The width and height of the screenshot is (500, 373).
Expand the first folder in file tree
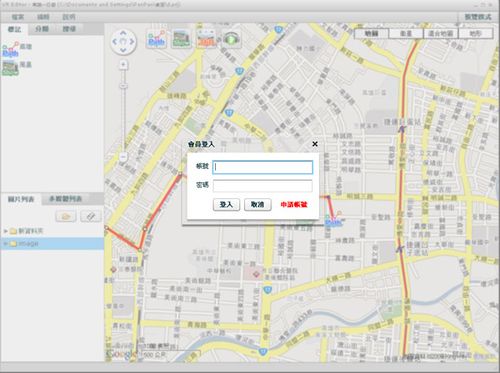coord(5,231)
